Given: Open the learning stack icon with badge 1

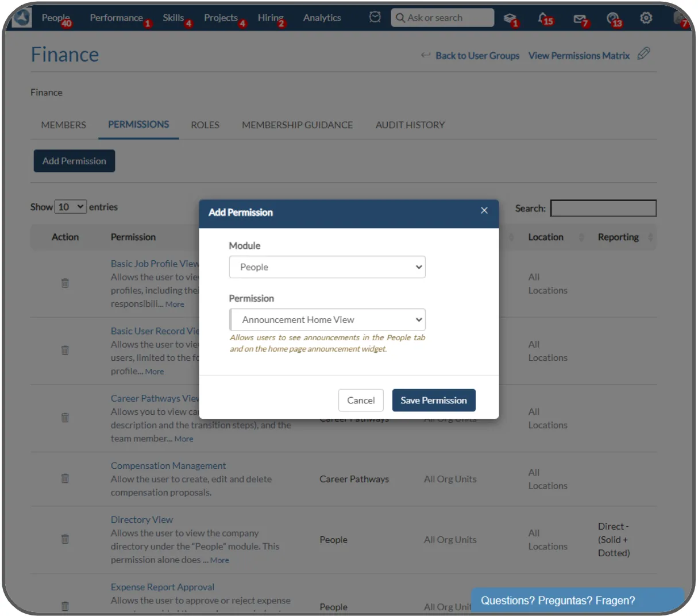Looking at the screenshot, I should [x=510, y=18].
